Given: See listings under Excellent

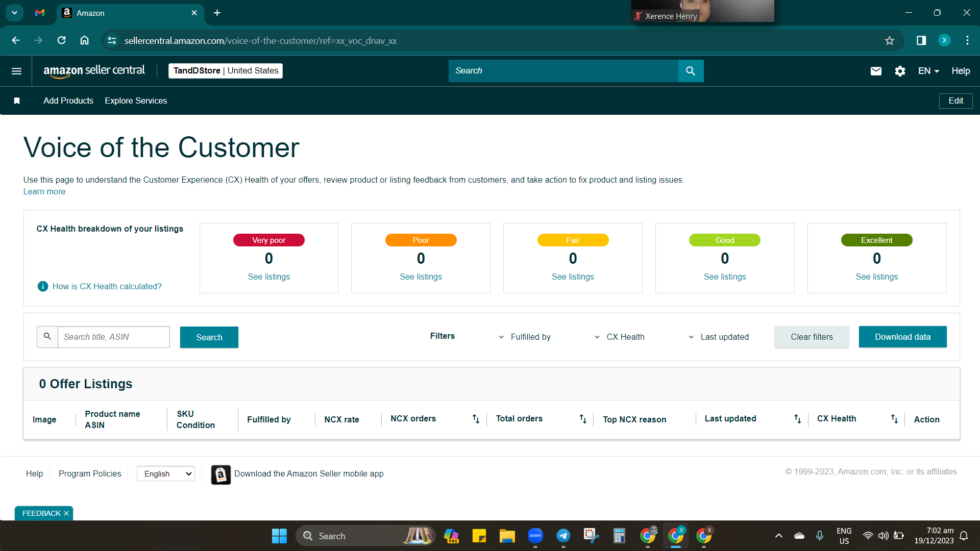Looking at the screenshot, I should (x=877, y=277).
